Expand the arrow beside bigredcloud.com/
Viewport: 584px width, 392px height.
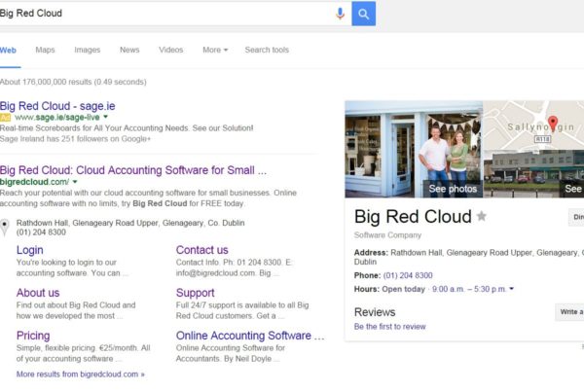point(75,182)
